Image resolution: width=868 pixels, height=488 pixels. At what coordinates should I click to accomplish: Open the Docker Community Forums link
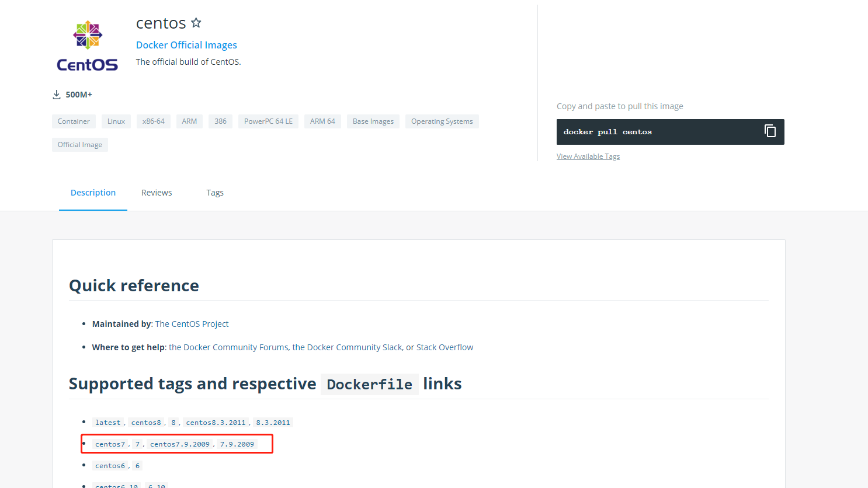(x=228, y=347)
